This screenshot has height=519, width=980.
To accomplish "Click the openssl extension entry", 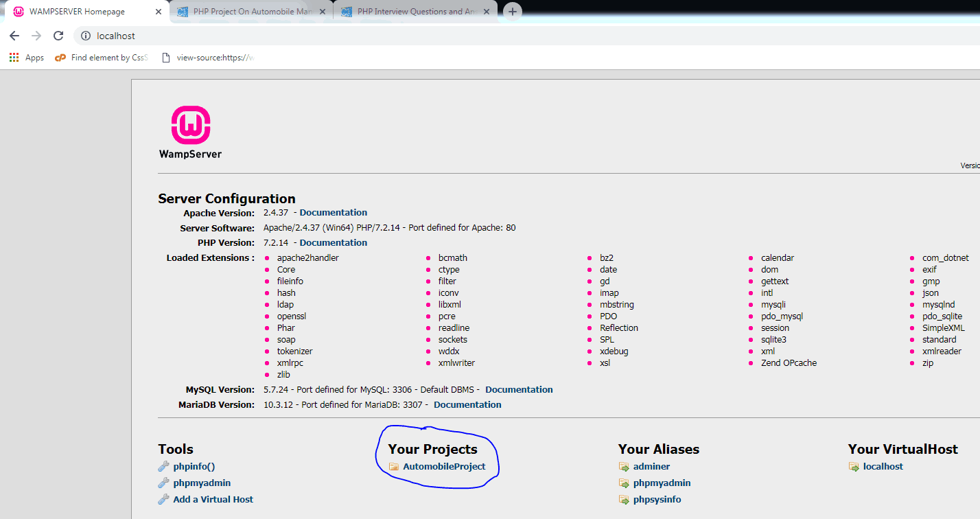I will pyautogui.click(x=292, y=316).
